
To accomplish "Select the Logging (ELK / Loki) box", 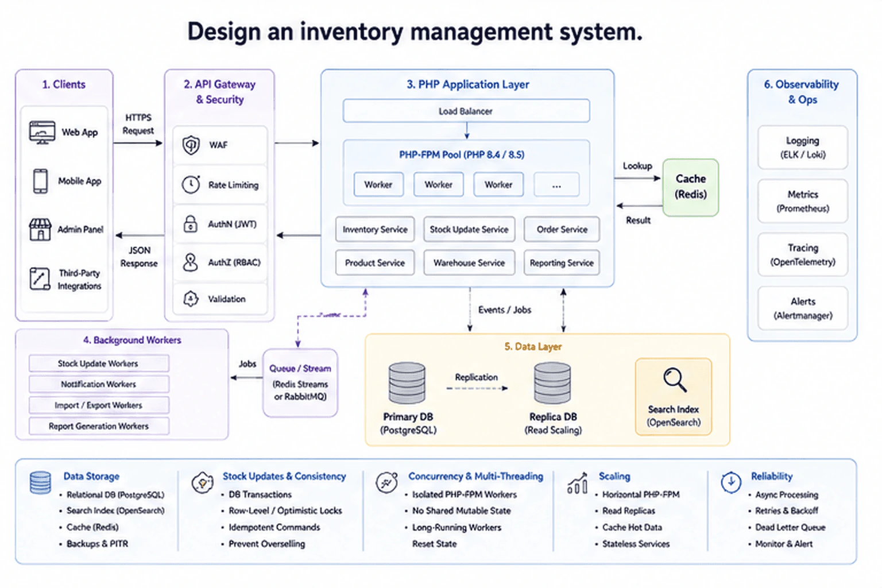I will [803, 148].
